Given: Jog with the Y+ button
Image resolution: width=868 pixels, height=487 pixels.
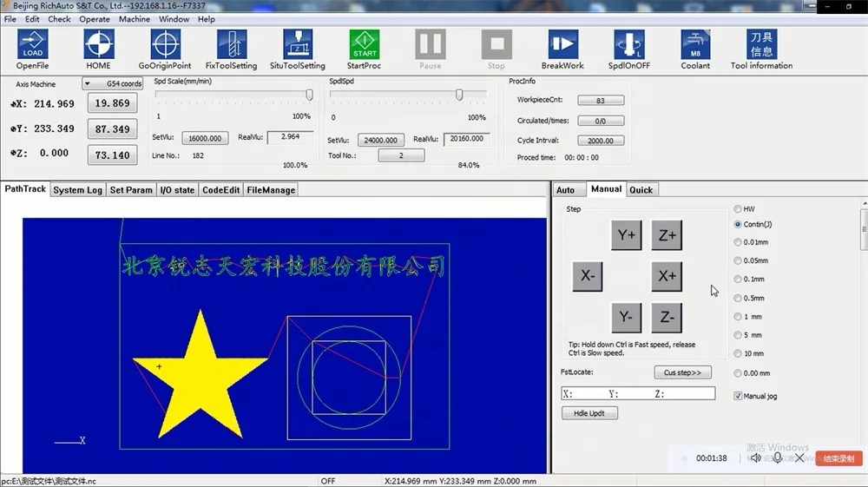Looking at the screenshot, I should [626, 235].
